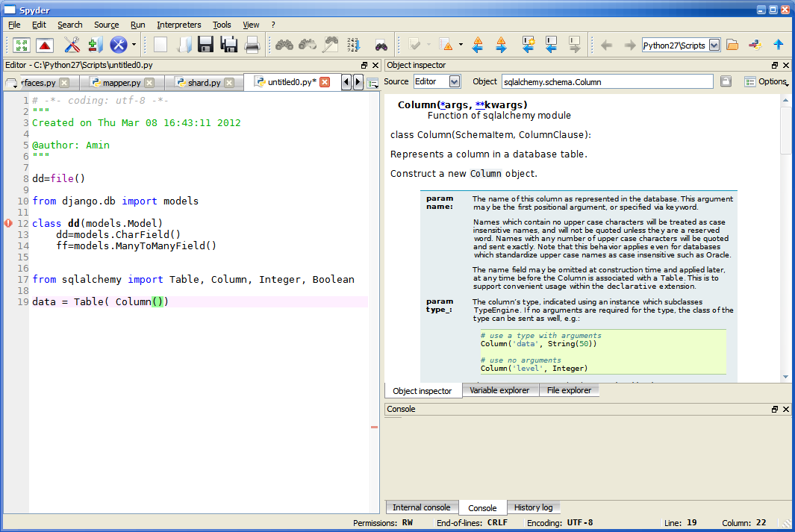Open Preferences with the wrench-screwdriver icon
This screenshot has width=795, height=532.
point(72,45)
